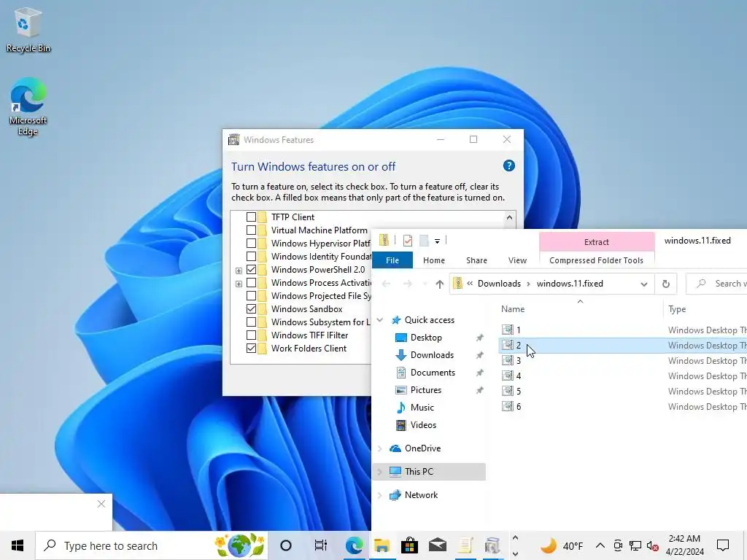Enable the Windows Identity Foundation checkbox

pos(251,256)
